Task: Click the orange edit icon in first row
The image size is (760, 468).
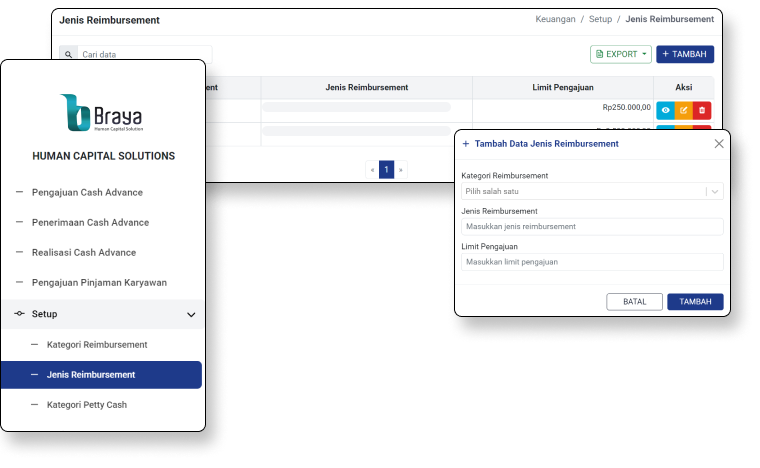Action: click(x=683, y=110)
